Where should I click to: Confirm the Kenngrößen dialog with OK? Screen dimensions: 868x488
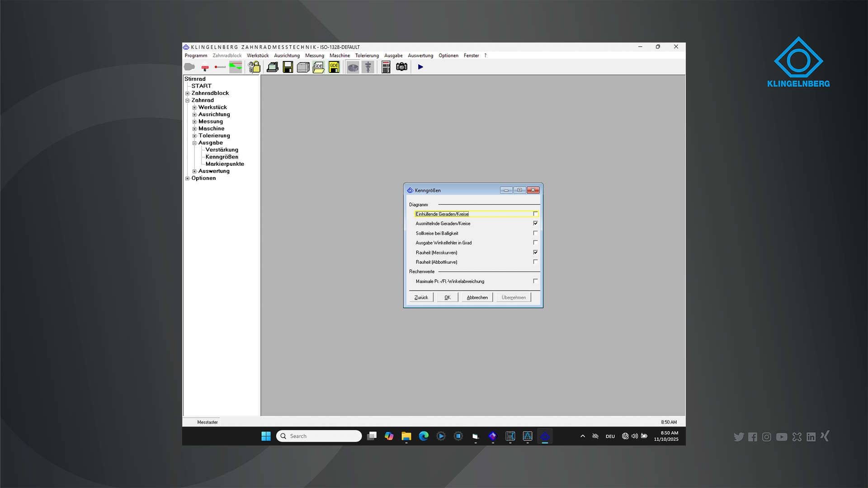pos(448,297)
